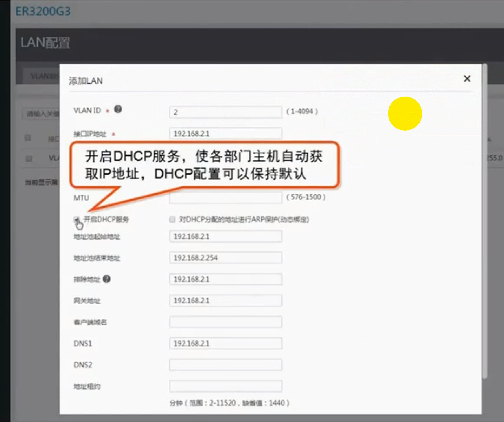Enable the 开启DHCP服务 checkbox
The height and width of the screenshot is (422, 504).
point(76,219)
